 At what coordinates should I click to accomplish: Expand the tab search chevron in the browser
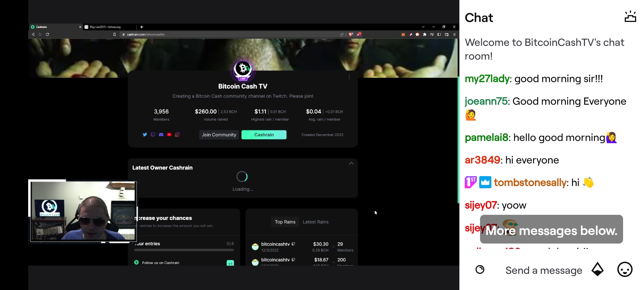[x=423, y=27]
